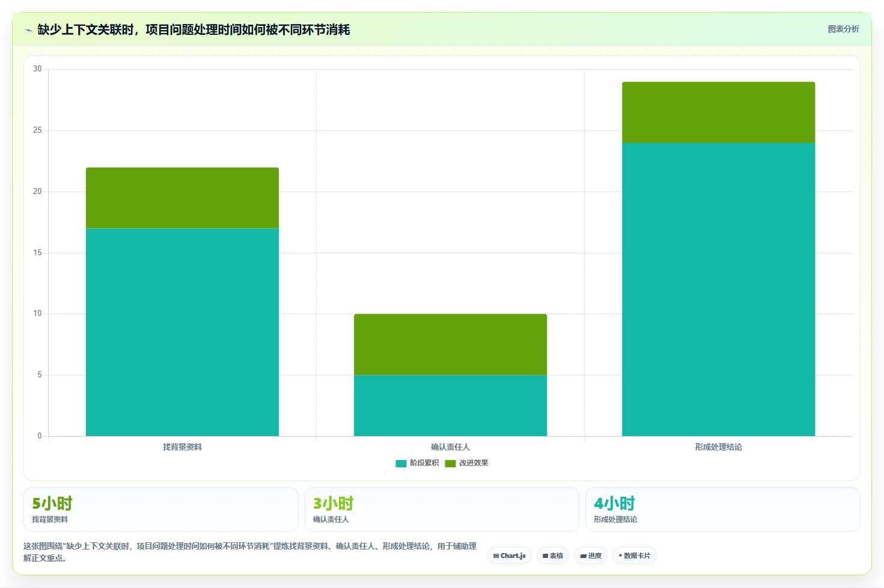The height and width of the screenshot is (588, 884).
Task: Click the green 改进效果 segment of the 形成处理结论 bar
Action: 718,112
